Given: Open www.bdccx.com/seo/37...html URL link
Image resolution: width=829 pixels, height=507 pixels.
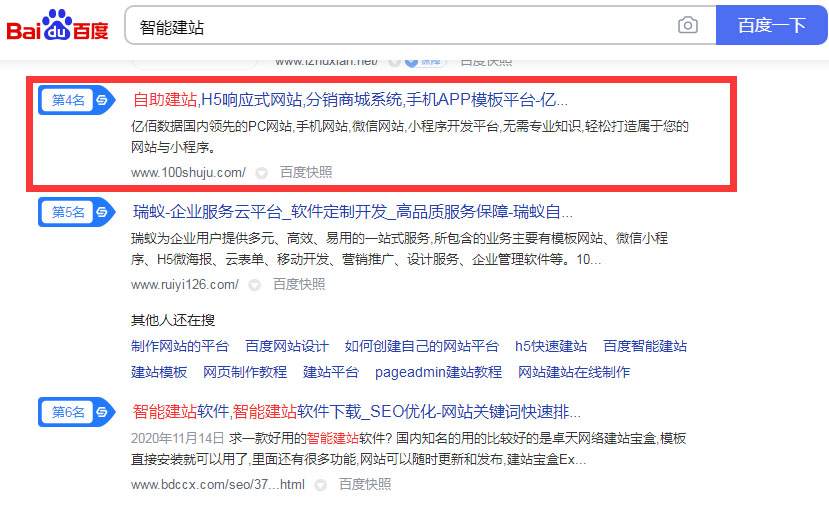Looking at the screenshot, I should click(218, 484).
